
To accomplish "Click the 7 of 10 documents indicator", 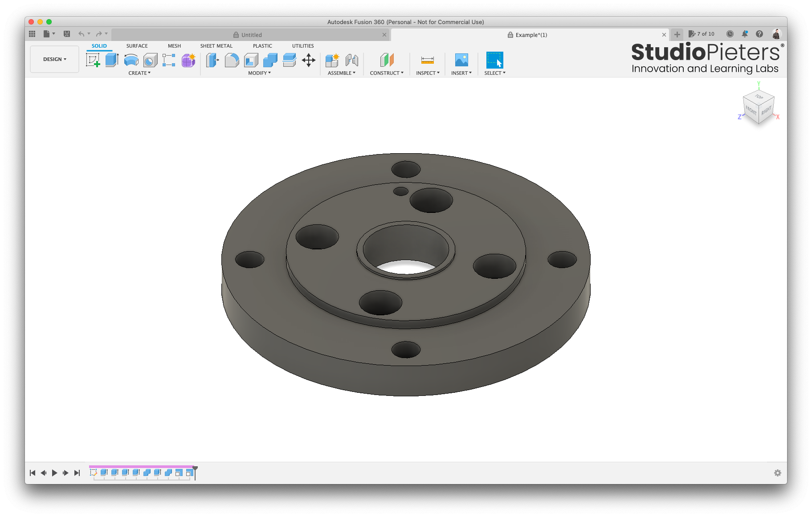I will click(702, 34).
